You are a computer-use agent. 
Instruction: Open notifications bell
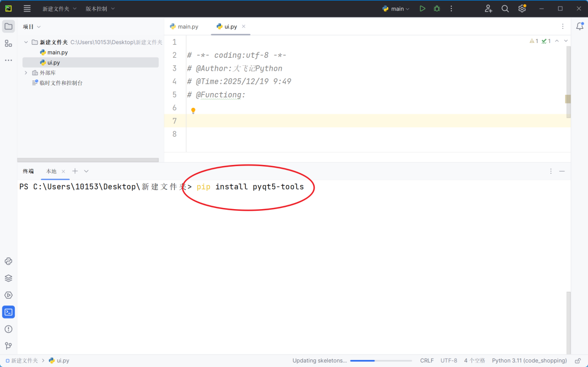580,26
